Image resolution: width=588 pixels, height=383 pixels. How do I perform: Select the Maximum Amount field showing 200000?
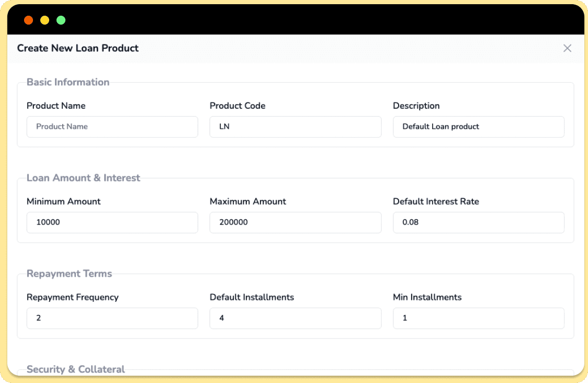click(296, 222)
